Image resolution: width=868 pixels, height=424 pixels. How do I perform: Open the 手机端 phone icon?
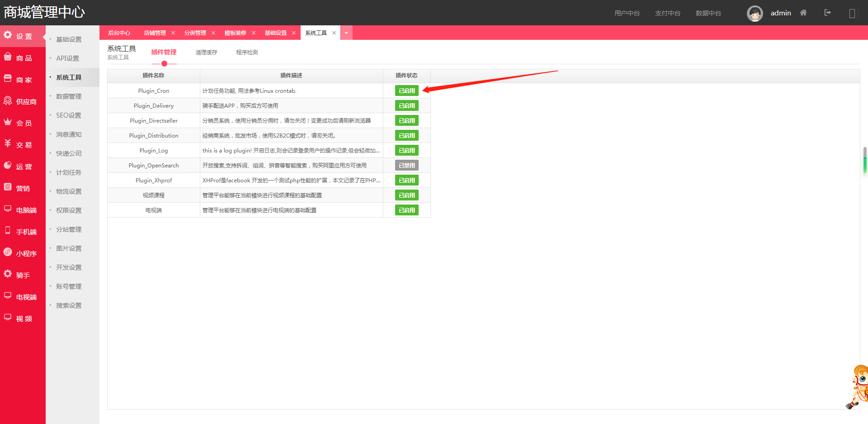pyautogui.click(x=8, y=230)
